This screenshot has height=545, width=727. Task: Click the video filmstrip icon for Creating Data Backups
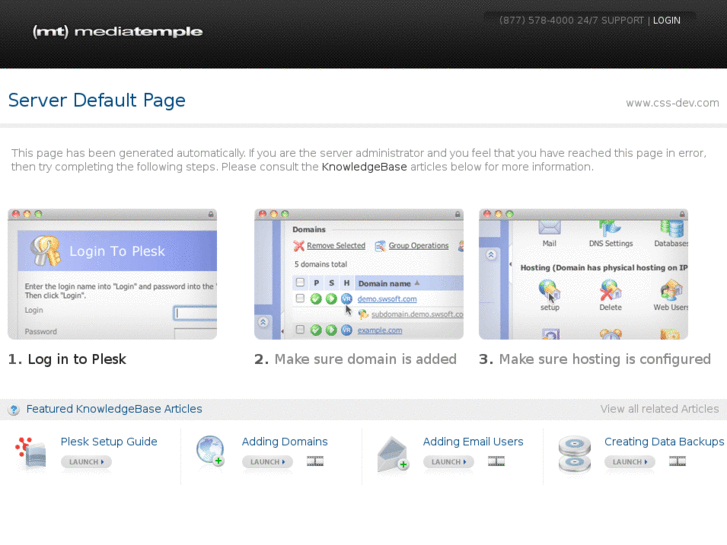coord(677,461)
